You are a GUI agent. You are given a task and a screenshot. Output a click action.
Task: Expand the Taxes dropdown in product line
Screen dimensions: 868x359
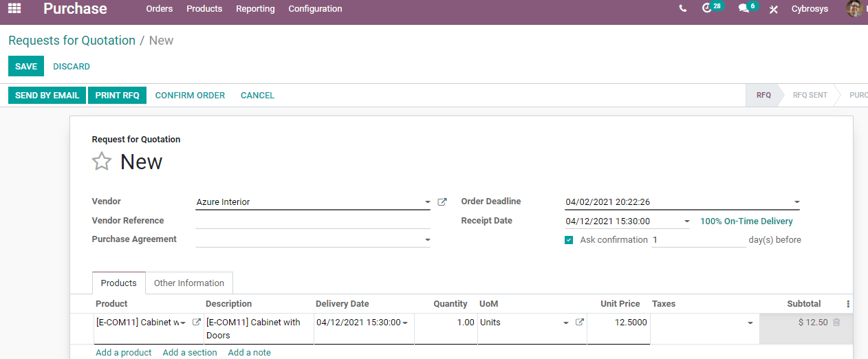point(750,323)
